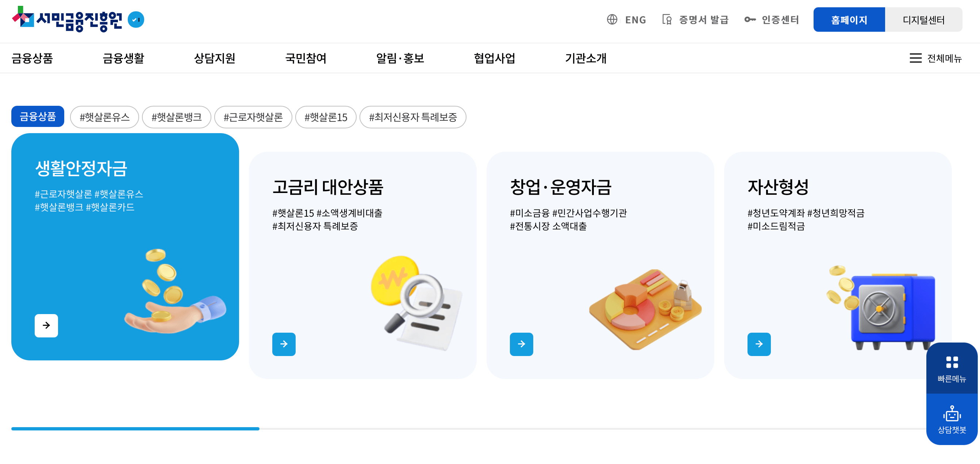Image resolution: width=980 pixels, height=464 pixels.
Task: Expand the 생활안정자금 card arrow
Action: (46, 325)
